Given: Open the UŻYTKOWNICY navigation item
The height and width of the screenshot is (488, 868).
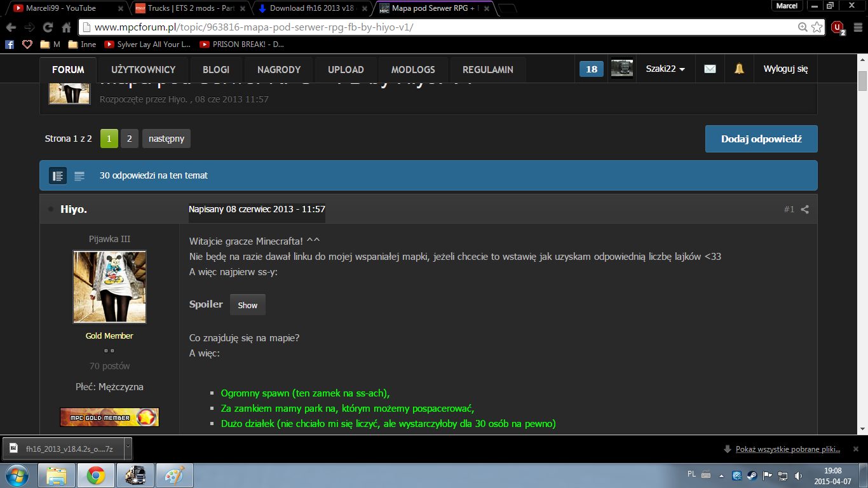Looking at the screenshot, I should coord(143,70).
